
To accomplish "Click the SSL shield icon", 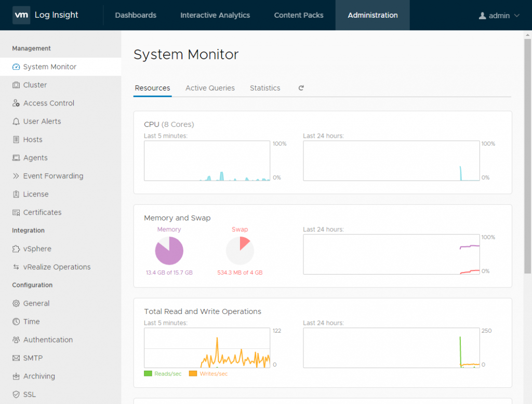I will 16,395.
